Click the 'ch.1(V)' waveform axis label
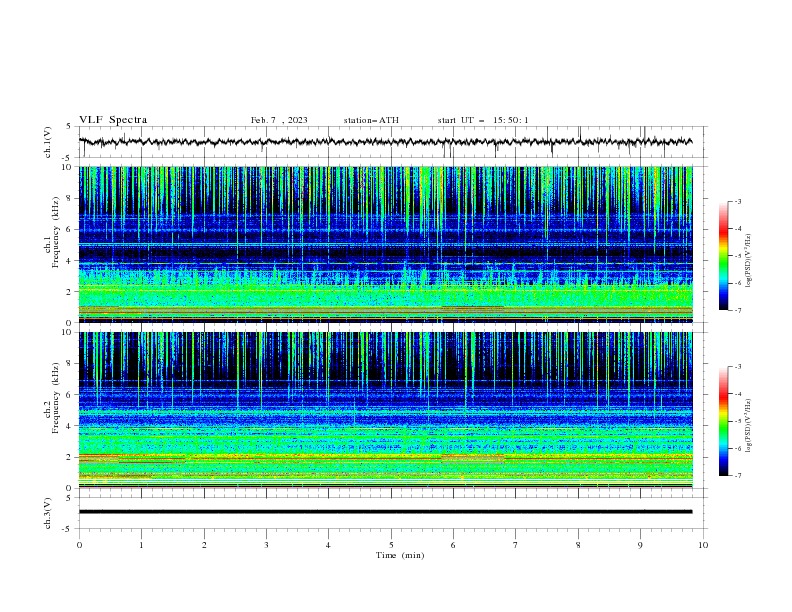This screenshot has width=792, height=612. tap(48, 142)
